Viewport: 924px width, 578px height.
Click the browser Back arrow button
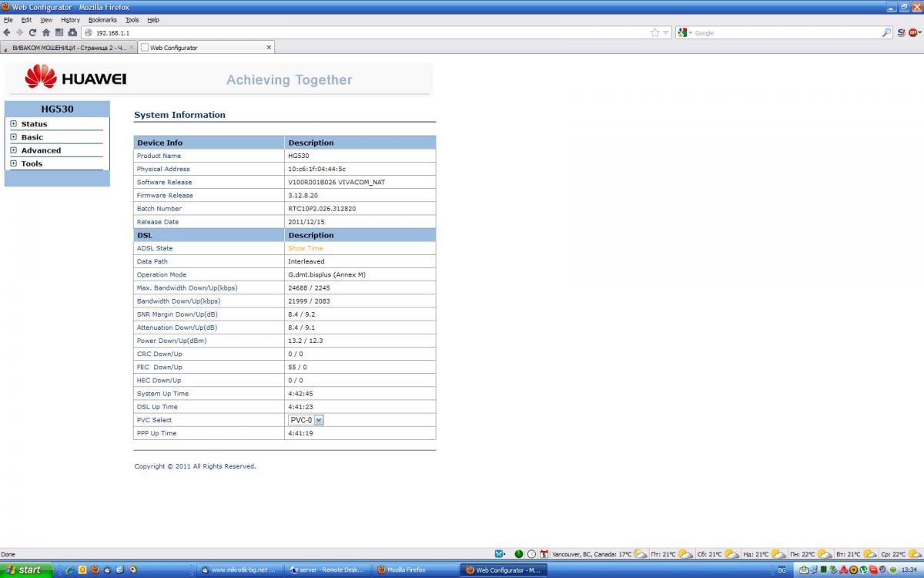point(7,32)
